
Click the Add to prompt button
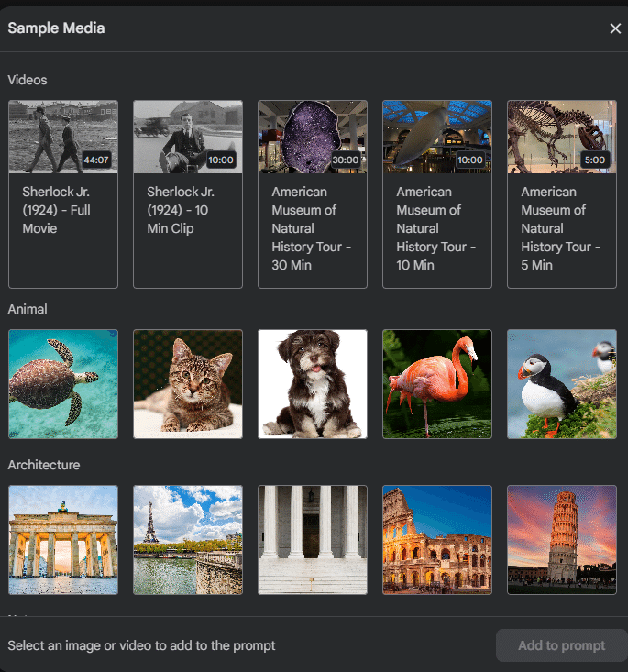click(x=562, y=645)
